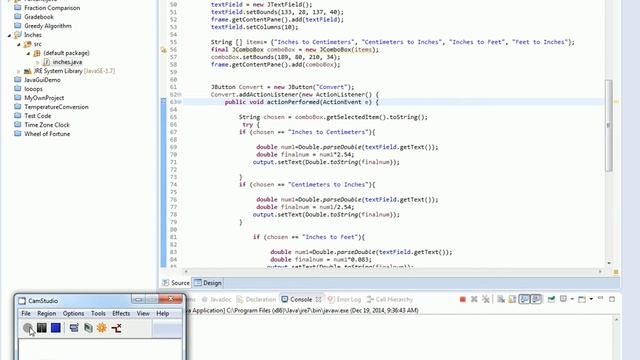Open the Display Selected Console dropdown arrow
Screen dimensions: 640x360
(x=572, y=300)
